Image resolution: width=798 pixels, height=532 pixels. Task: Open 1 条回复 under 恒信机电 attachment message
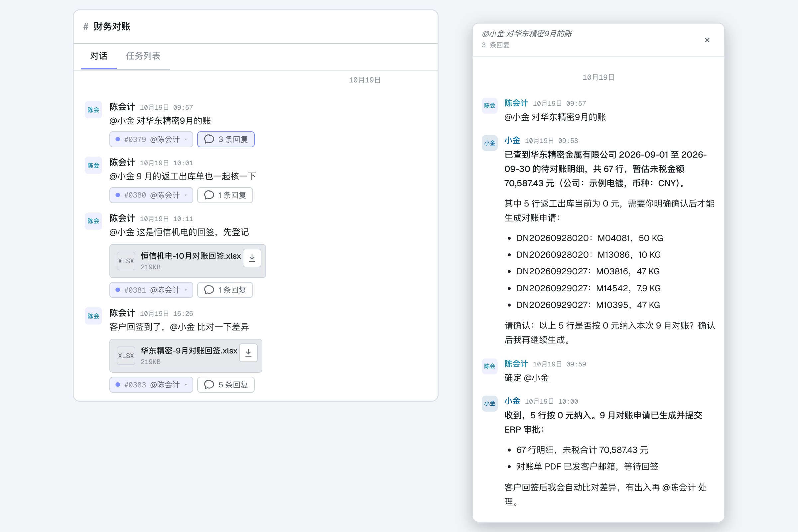click(225, 290)
